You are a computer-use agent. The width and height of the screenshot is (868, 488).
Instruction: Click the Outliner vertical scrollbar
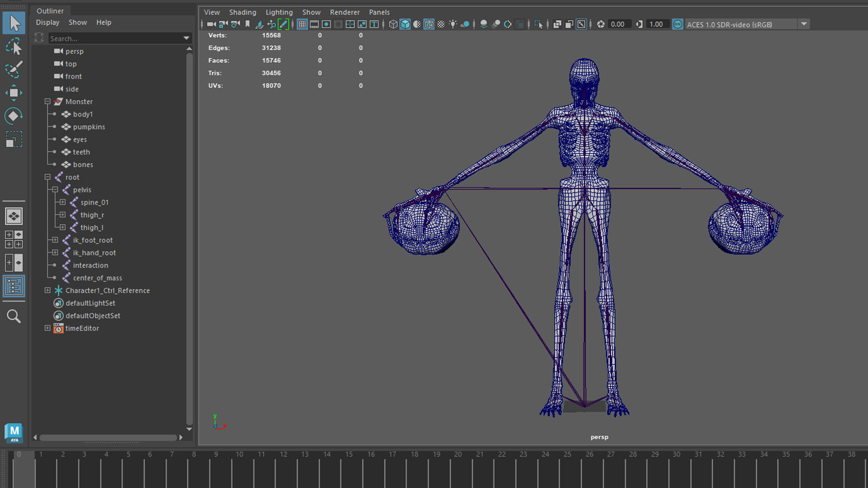[189, 239]
